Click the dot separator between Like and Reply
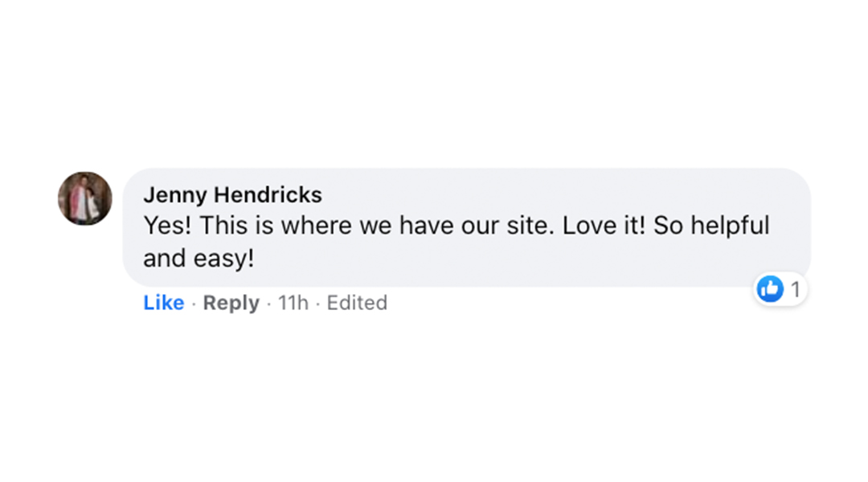The width and height of the screenshot is (868, 482). click(194, 304)
